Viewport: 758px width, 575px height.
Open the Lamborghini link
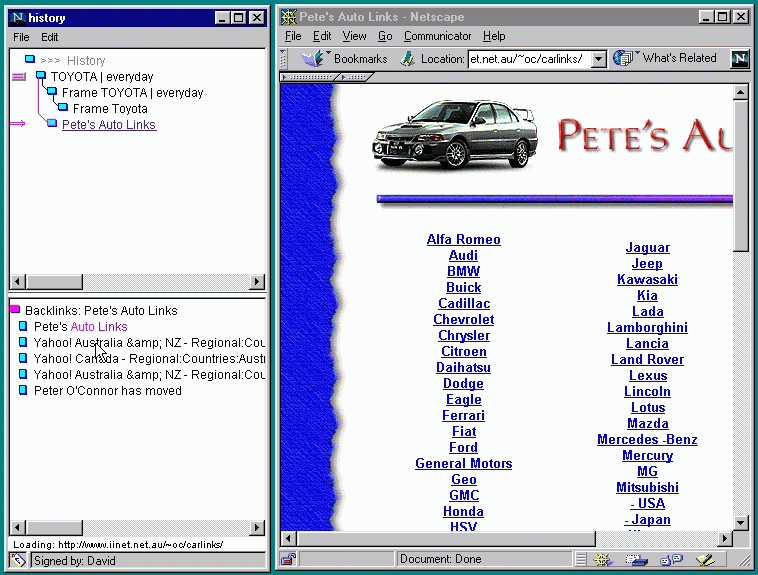coord(647,327)
